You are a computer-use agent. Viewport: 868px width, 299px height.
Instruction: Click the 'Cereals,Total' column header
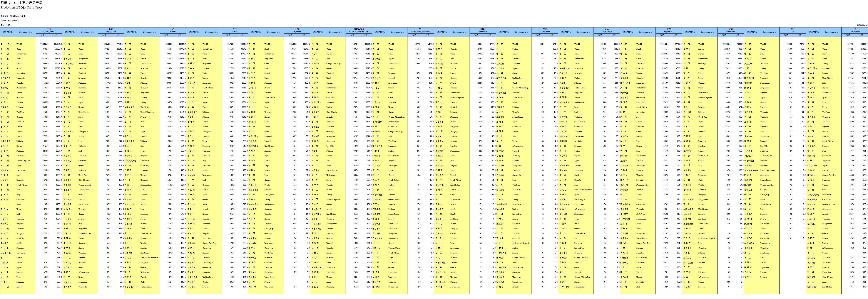click(x=49, y=32)
